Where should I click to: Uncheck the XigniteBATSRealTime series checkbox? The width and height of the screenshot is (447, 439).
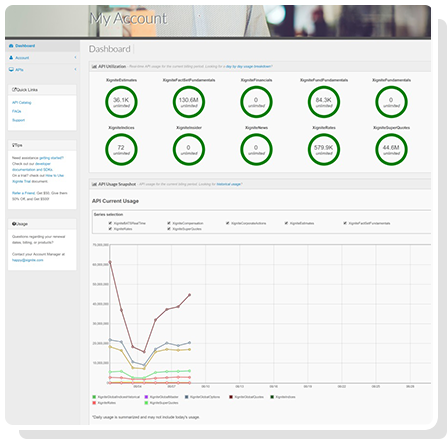[110, 223]
